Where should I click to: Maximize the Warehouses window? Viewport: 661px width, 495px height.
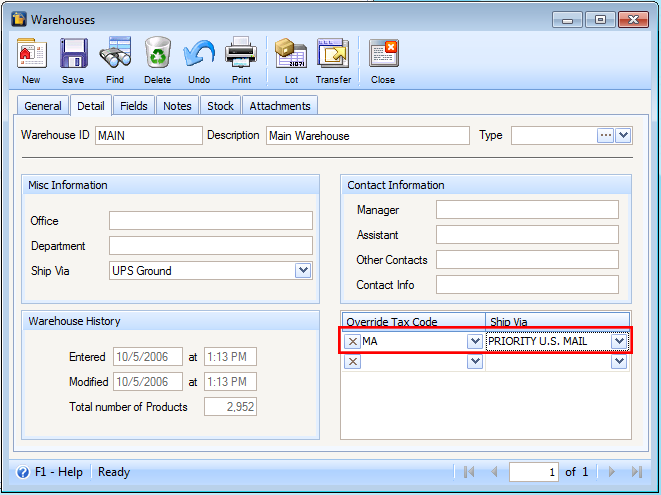point(600,19)
